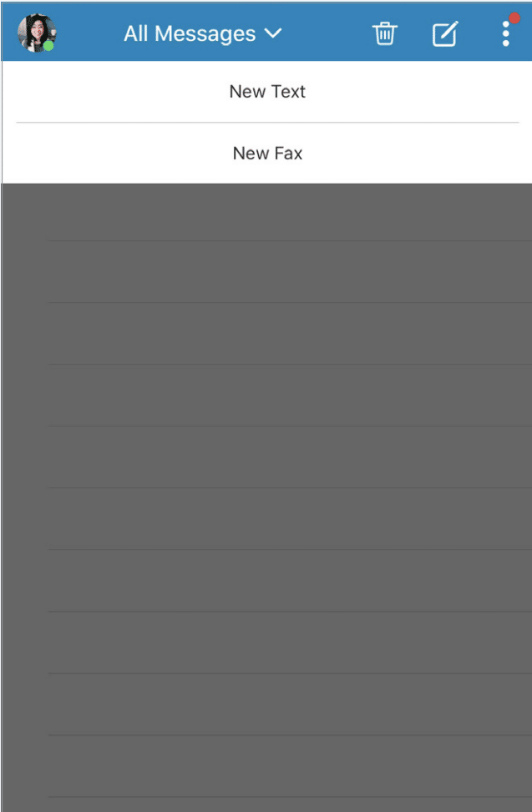This screenshot has width=532, height=812.
Task: Click the trash can delete icon
Action: tap(384, 34)
